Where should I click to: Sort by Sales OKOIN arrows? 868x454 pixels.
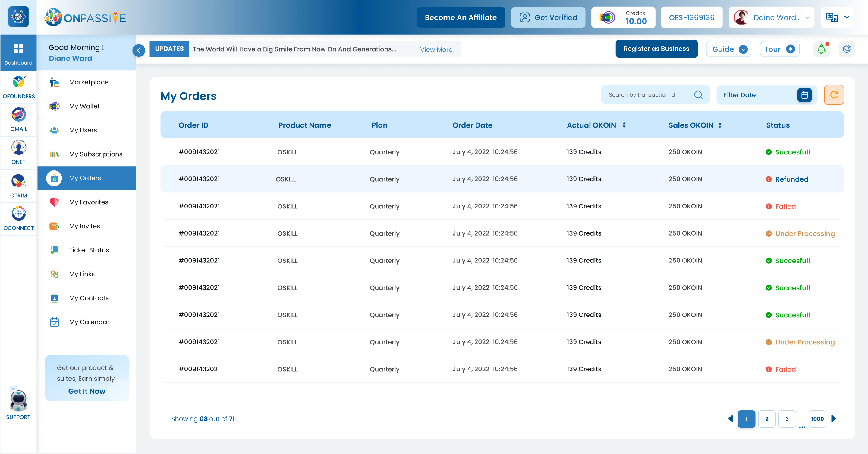click(x=720, y=125)
